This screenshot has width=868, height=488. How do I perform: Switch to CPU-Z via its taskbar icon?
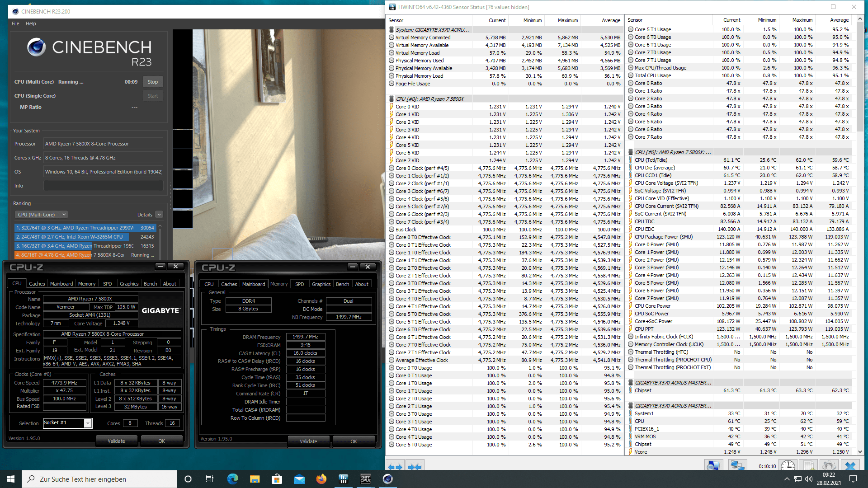[x=365, y=479]
